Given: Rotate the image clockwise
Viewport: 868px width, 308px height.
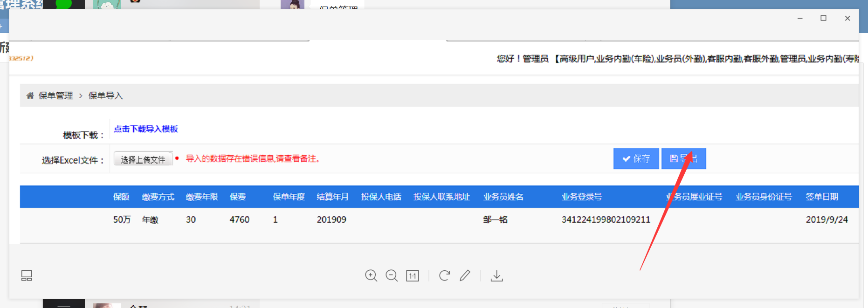Looking at the screenshot, I should (444, 276).
